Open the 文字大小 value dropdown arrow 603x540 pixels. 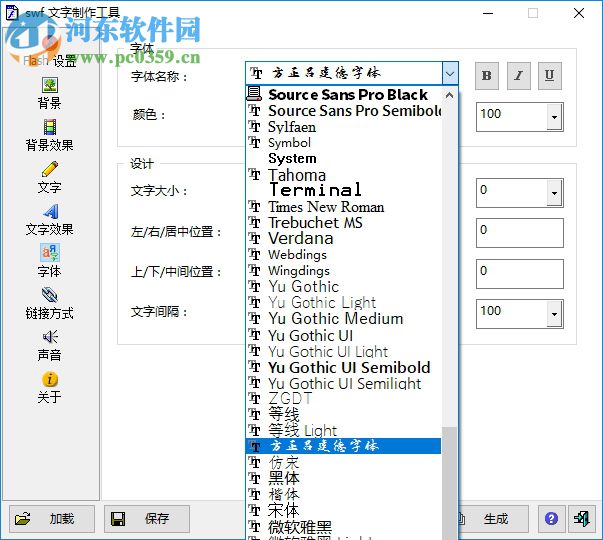pyautogui.click(x=554, y=193)
